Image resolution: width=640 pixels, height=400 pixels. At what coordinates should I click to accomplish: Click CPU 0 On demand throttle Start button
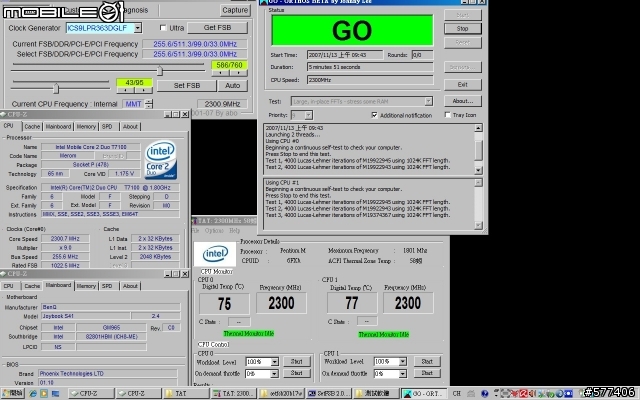click(x=296, y=373)
